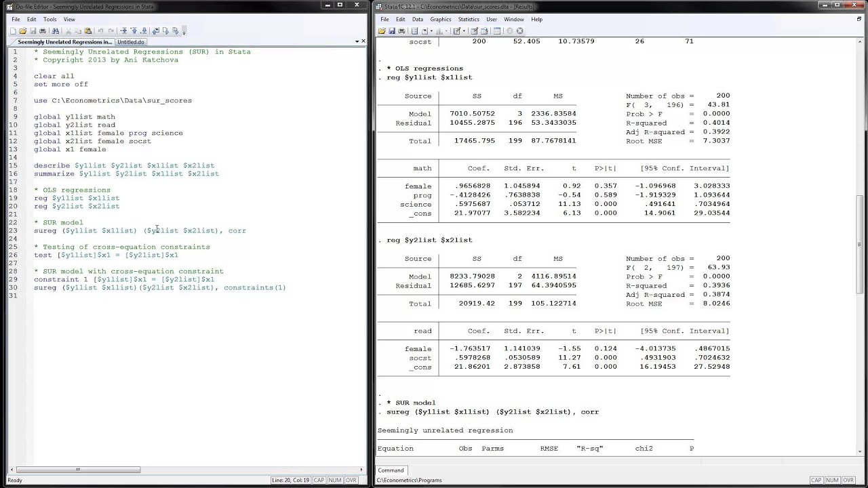The height and width of the screenshot is (488, 868).
Task: Click OVR indicator in Stata status bar
Action: click(850, 481)
